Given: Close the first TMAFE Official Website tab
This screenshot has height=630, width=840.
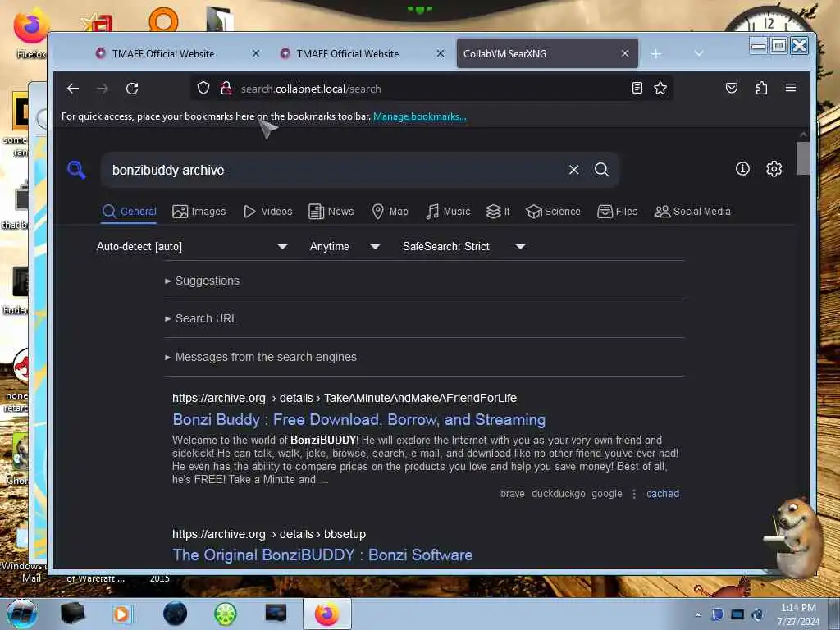Looking at the screenshot, I should [x=256, y=53].
